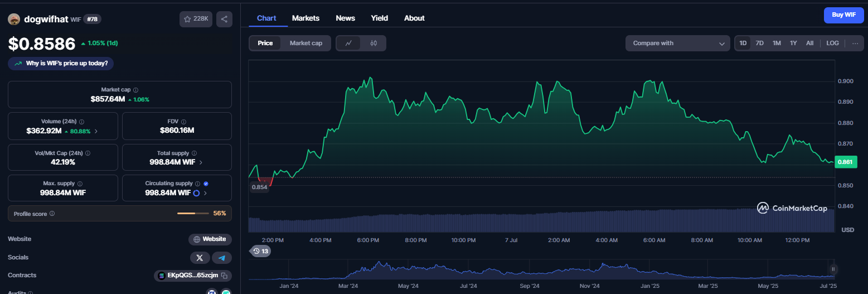
Task: Toggle the LOG scale option
Action: (832, 43)
